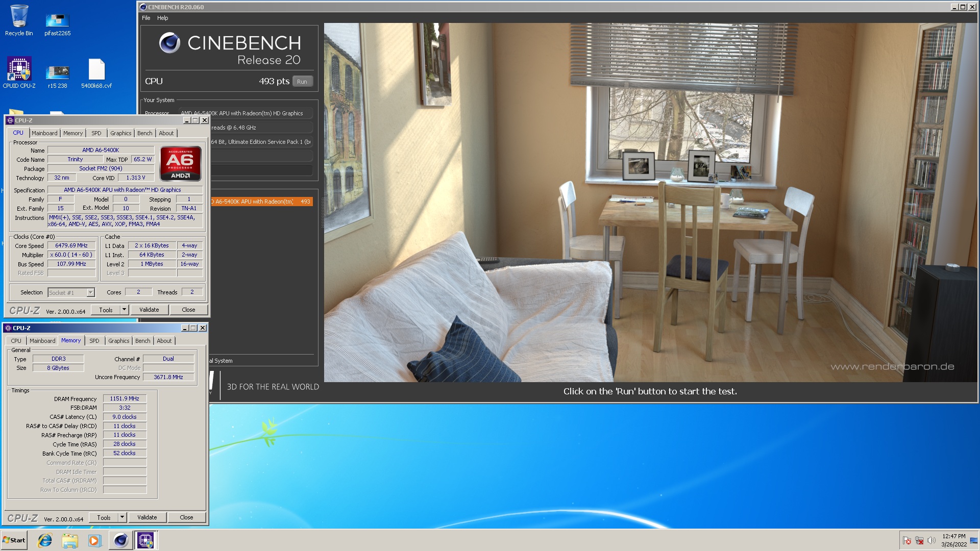Click title bar icon of lower CPU-Z window
The width and height of the screenshot is (980, 551).
point(8,328)
